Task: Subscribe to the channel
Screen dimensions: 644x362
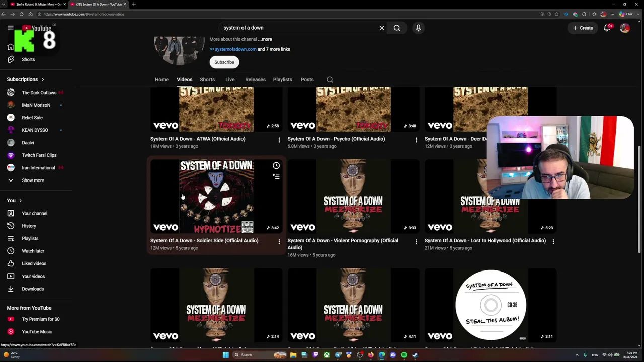Action: [224, 62]
